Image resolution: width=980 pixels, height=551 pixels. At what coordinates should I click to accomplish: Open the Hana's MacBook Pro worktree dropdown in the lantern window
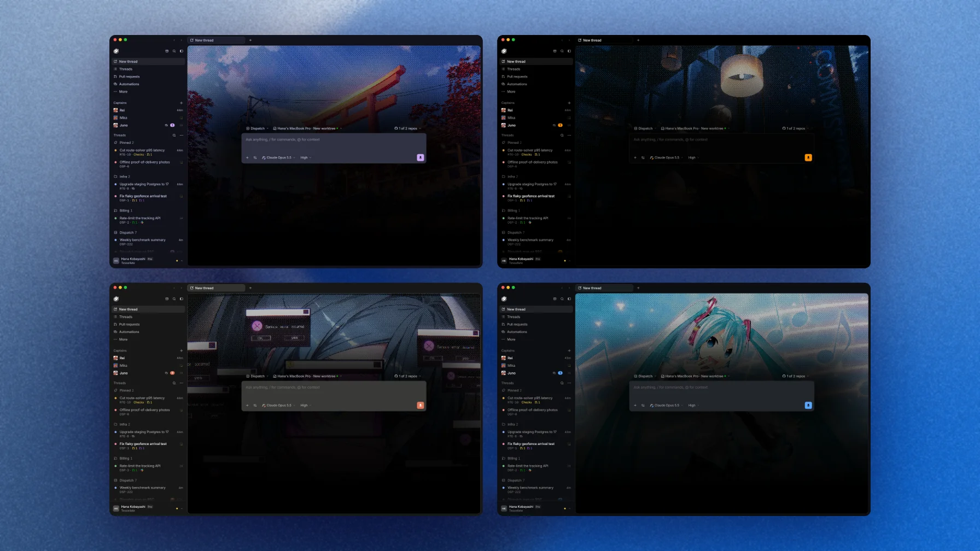pyautogui.click(x=694, y=128)
